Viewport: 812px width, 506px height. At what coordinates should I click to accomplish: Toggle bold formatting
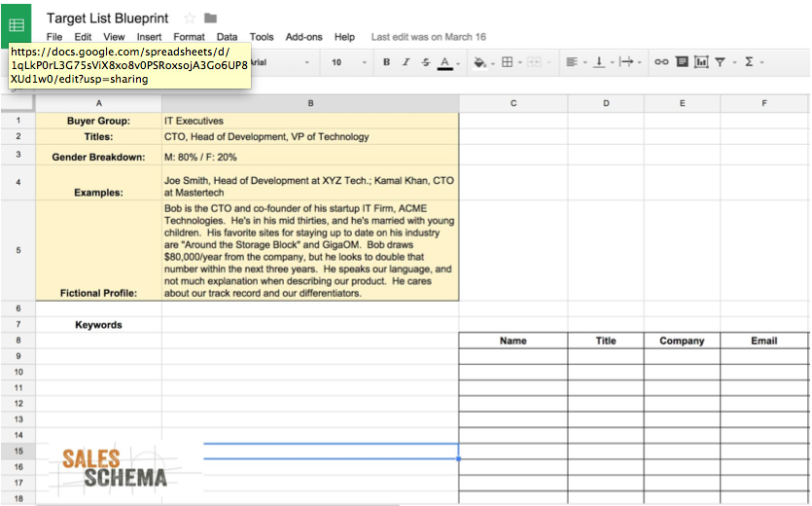(386, 62)
